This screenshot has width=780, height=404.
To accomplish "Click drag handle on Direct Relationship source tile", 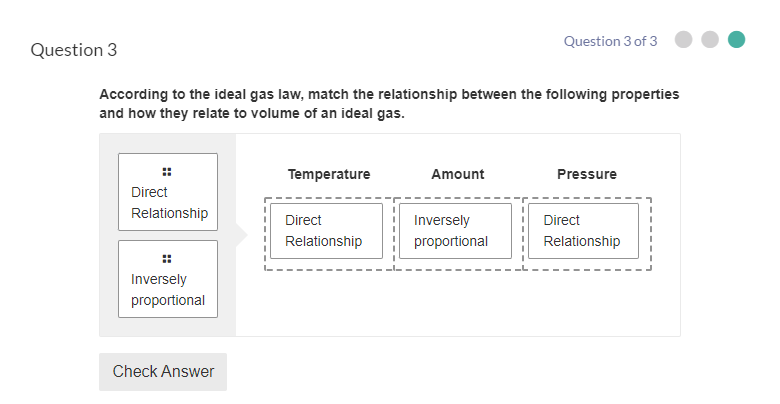I will click(x=167, y=170).
